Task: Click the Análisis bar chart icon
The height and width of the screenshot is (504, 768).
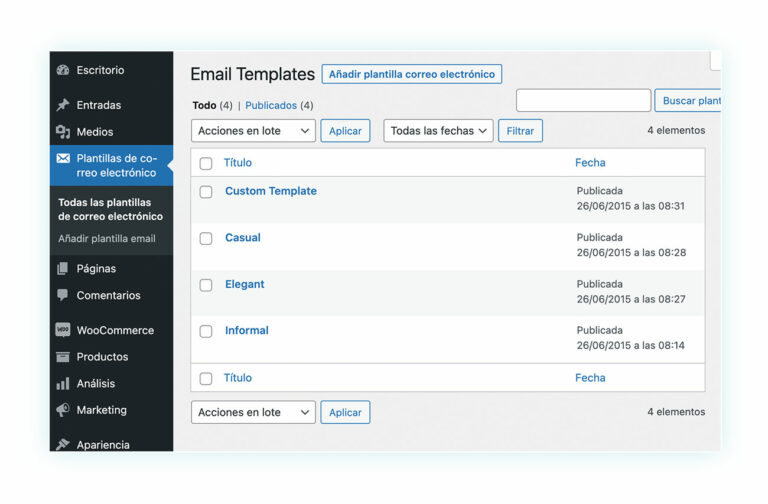Action: (x=63, y=383)
